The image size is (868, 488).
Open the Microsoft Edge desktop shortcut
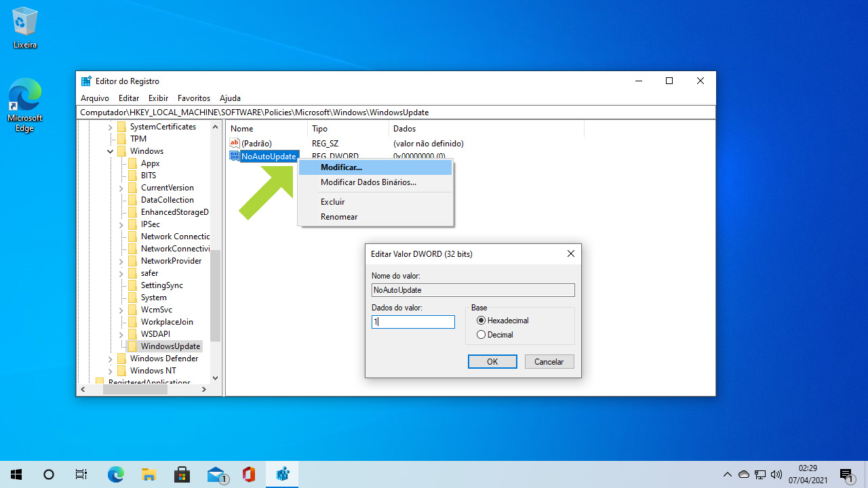point(25,105)
